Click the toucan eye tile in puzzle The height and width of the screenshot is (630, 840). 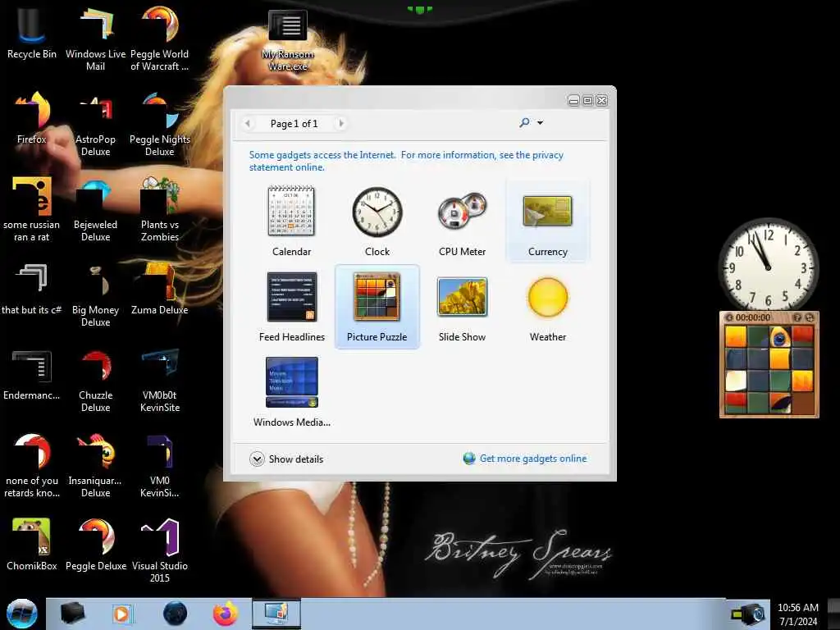pos(780,337)
